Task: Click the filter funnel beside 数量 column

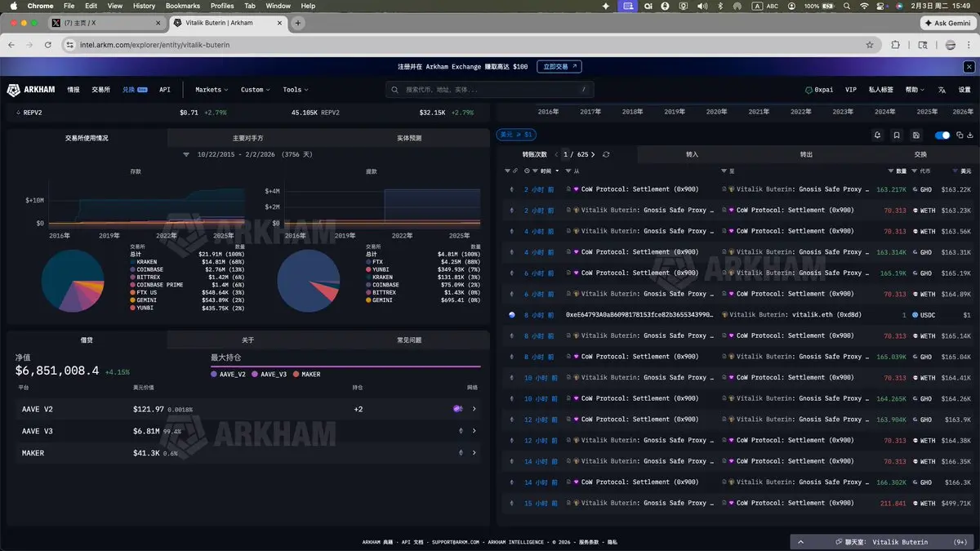Action: tap(891, 171)
